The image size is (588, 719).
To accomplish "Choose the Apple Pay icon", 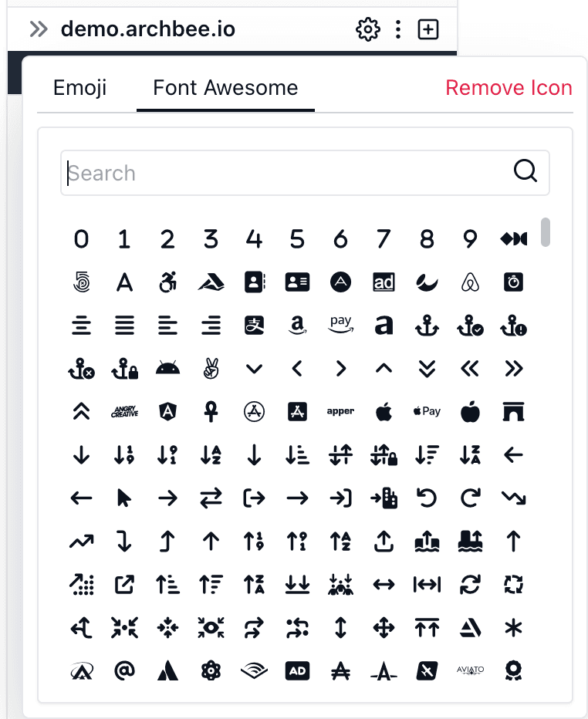I will pyautogui.click(x=427, y=411).
